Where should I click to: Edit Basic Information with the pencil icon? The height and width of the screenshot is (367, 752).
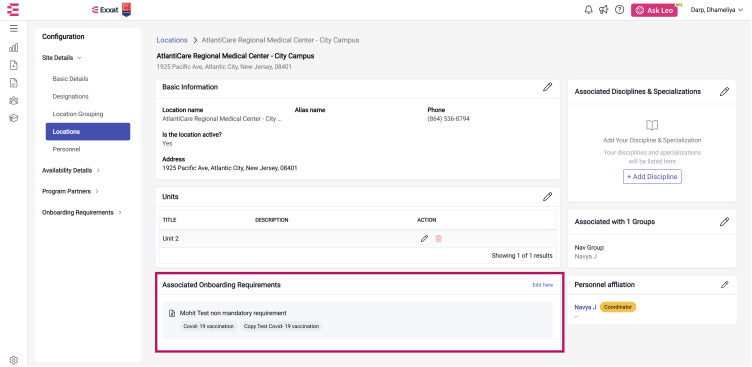coord(547,87)
